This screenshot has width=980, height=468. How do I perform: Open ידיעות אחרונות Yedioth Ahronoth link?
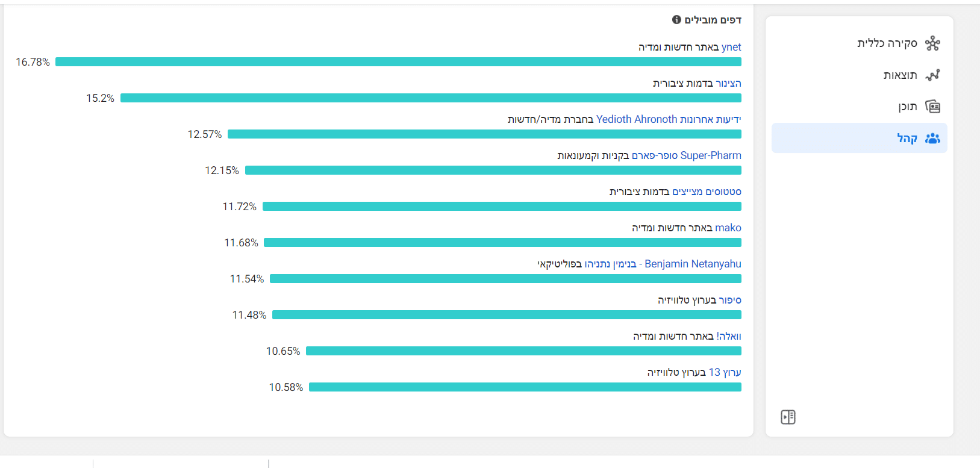pyautogui.click(x=669, y=119)
